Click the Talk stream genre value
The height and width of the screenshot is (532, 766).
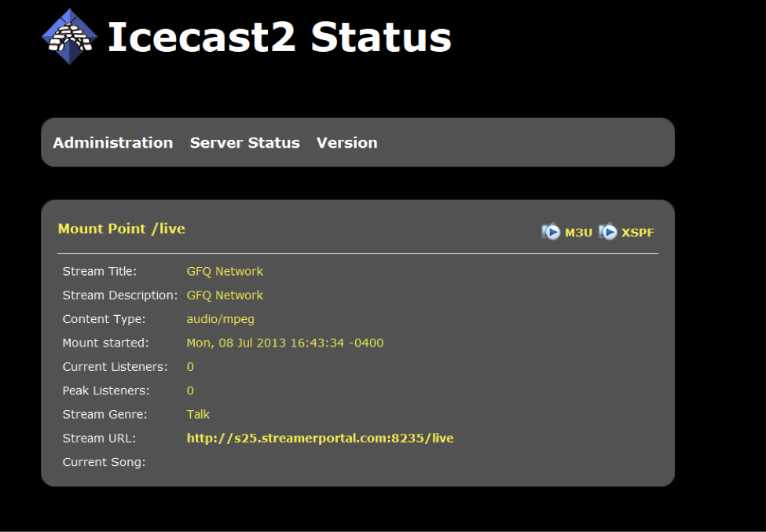pyautogui.click(x=198, y=415)
